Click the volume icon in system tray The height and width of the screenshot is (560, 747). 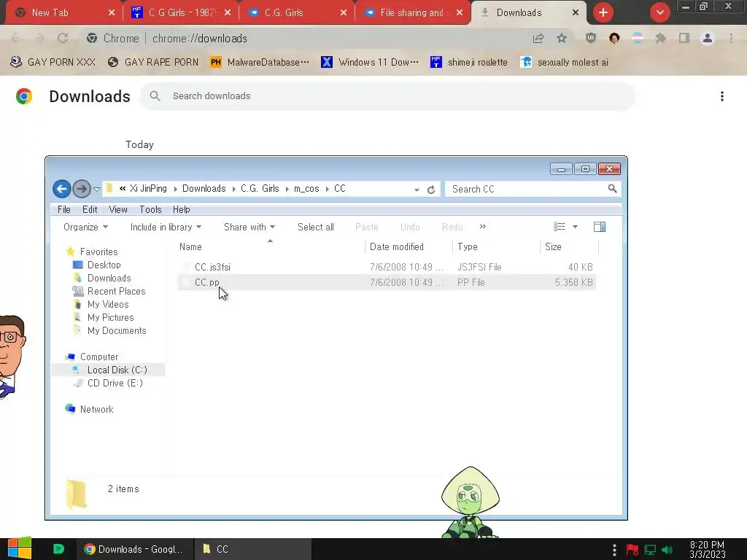(x=667, y=550)
